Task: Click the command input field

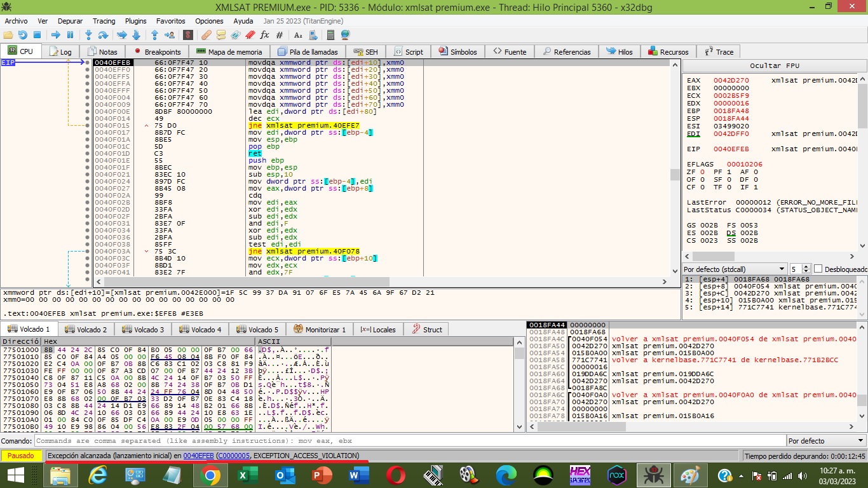Action: click(409, 440)
